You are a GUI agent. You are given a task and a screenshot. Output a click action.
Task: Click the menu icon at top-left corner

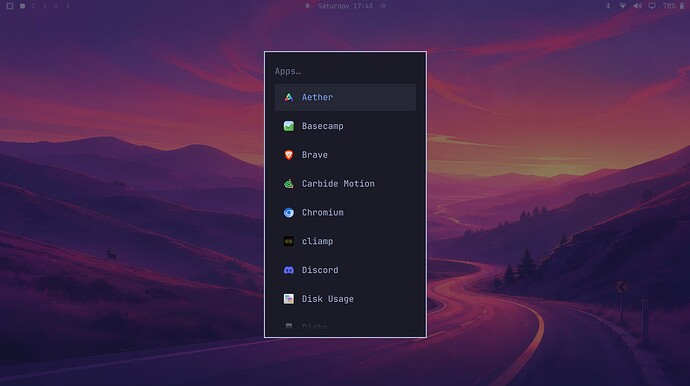click(x=9, y=6)
